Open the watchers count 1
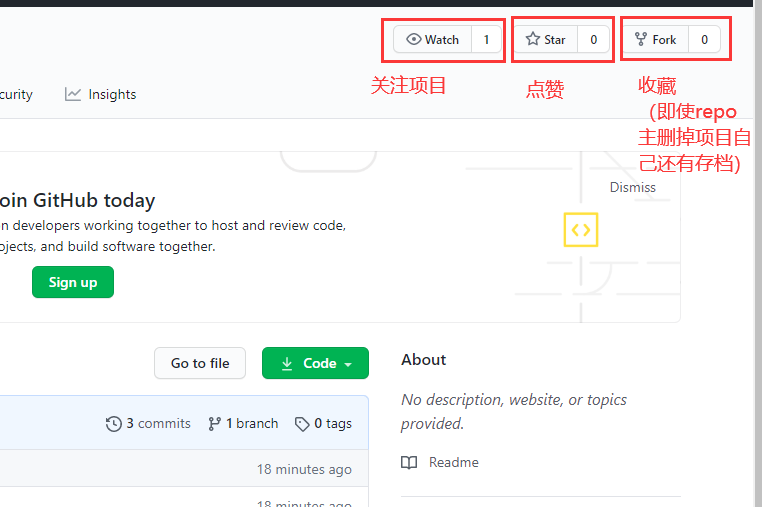 pyautogui.click(x=486, y=39)
